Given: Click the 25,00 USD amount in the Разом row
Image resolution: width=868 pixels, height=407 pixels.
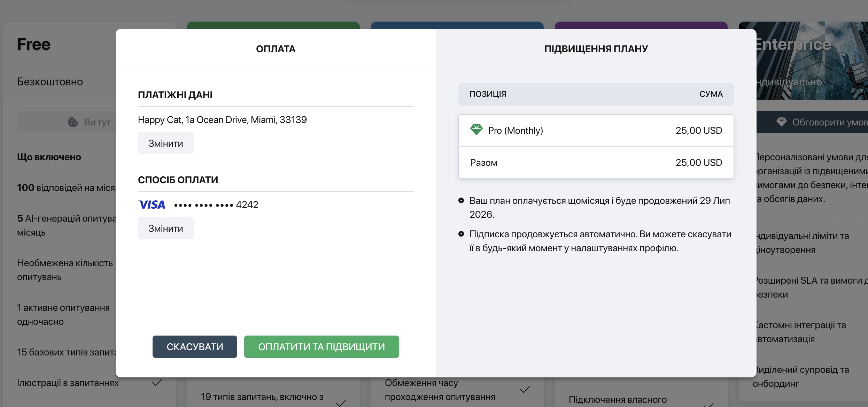Looking at the screenshot, I should [x=699, y=162].
